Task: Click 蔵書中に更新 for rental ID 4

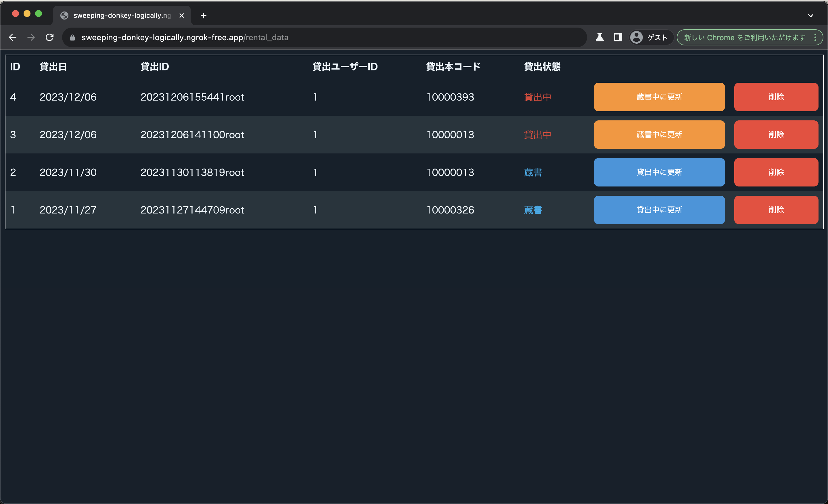Action: point(659,97)
